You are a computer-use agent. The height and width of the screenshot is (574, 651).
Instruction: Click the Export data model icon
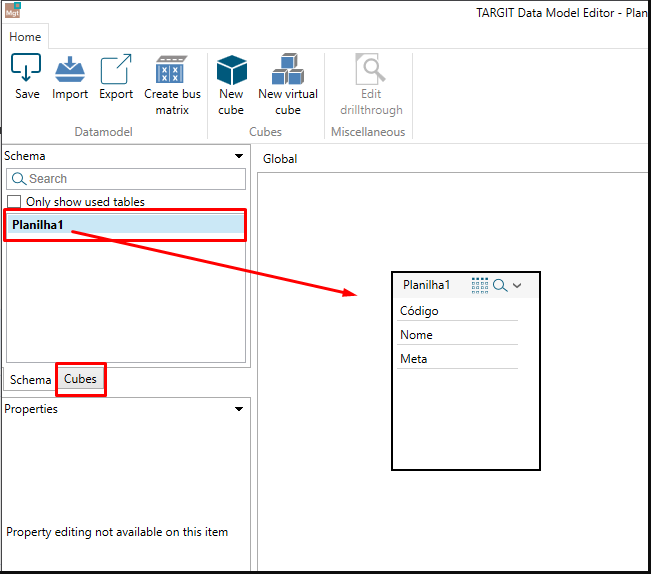[116, 69]
